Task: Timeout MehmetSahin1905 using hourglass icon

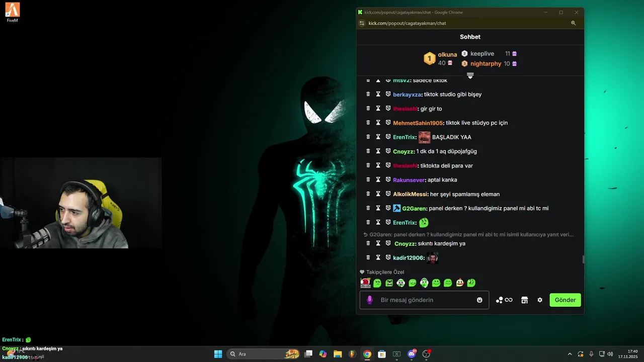Action: point(378,123)
